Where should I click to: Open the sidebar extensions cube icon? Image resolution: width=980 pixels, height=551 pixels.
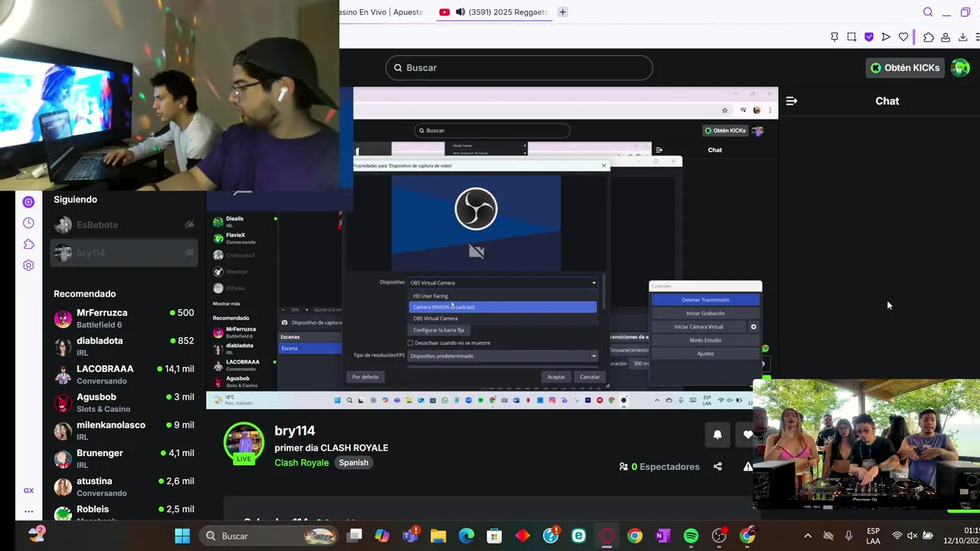(28, 244)
